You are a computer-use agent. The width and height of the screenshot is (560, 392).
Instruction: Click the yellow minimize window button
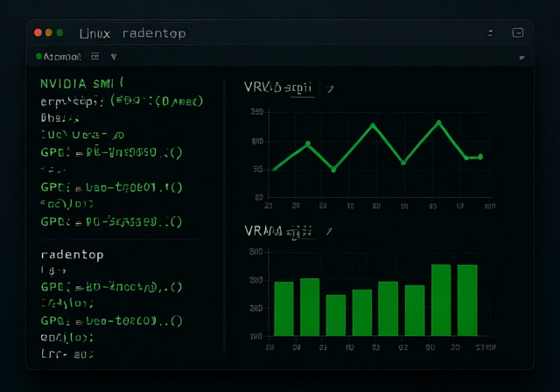pyautogui.click(x=49, y=33)
